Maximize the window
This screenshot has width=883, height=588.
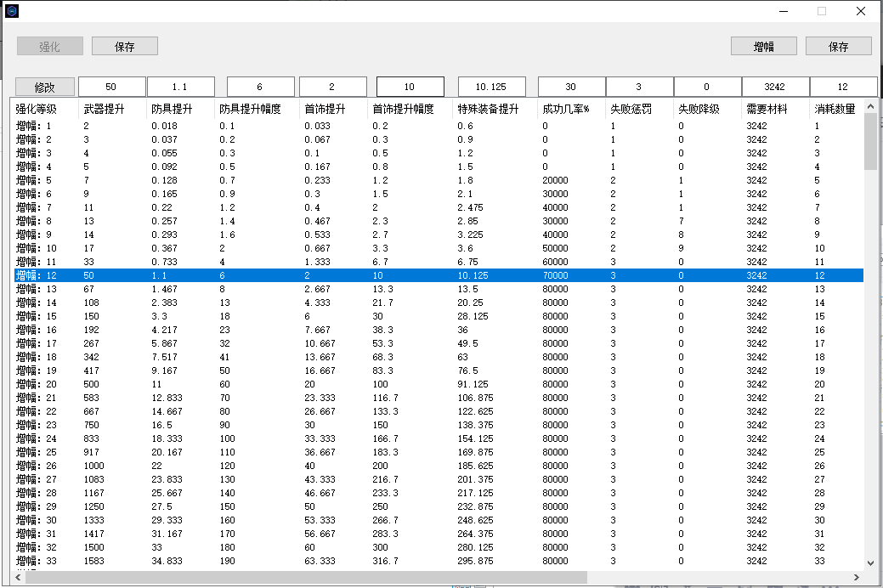click(822, 11)
